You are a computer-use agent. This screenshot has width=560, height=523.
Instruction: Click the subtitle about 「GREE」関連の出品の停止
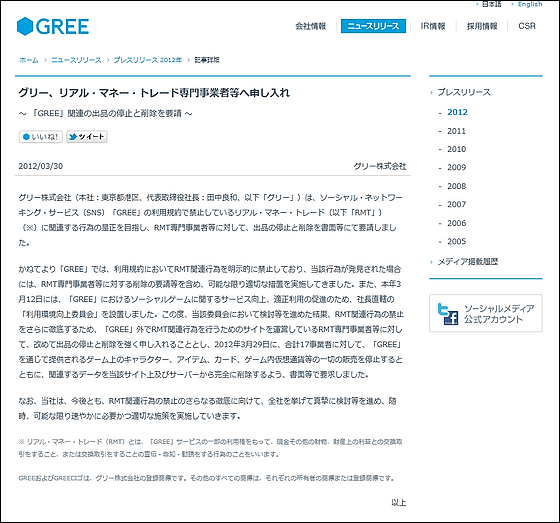point(106,114)
